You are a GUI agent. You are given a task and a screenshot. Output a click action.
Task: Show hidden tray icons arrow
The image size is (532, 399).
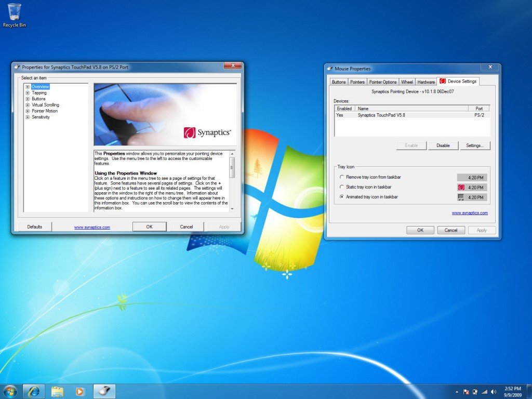click(457, 391)
